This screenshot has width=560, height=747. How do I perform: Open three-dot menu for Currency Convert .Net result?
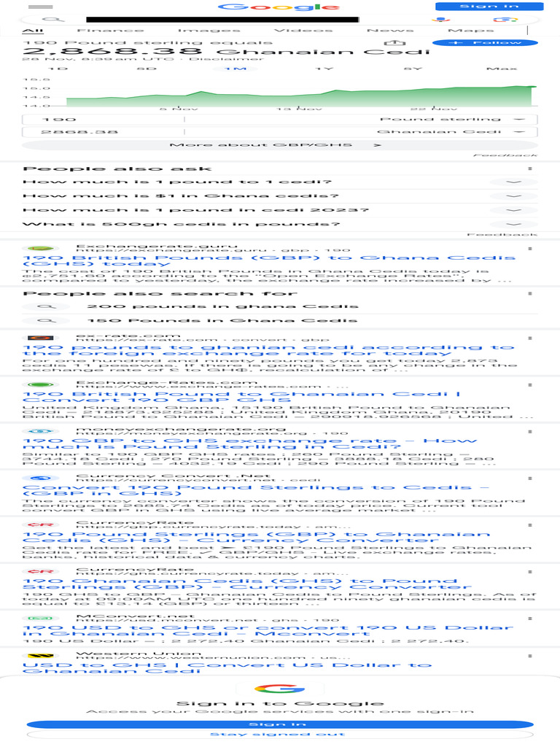pos(530,479)
